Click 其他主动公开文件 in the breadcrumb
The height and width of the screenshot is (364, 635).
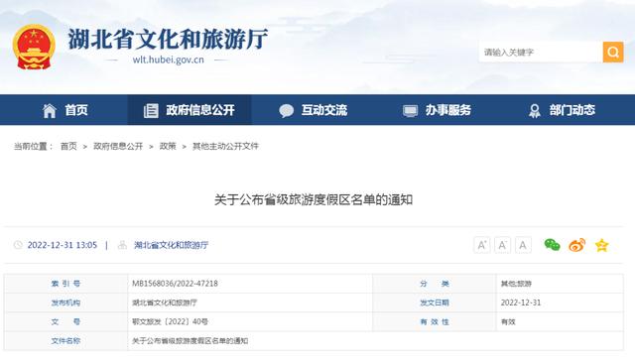point(225,146)
